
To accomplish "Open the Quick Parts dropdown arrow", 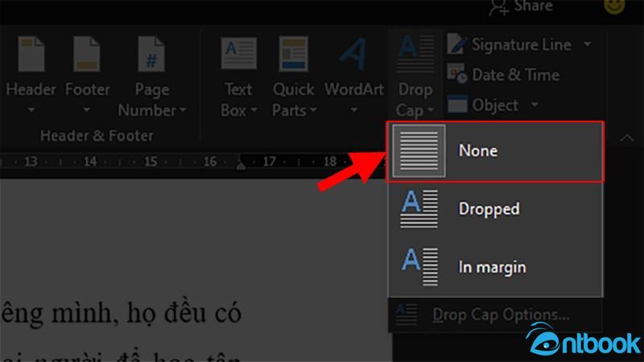I will click(313, 110).
